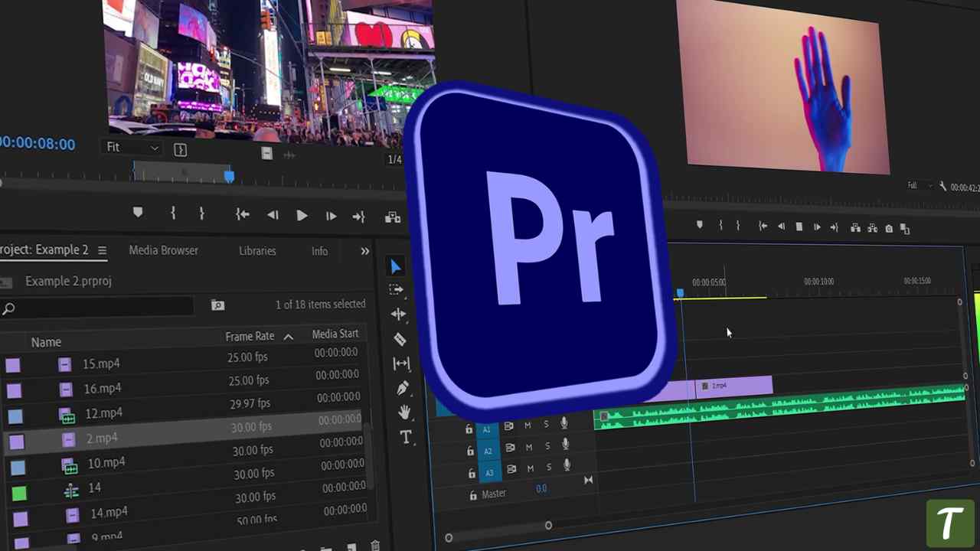980x551 pixels.
Task: Select the Track Select Forward tool
Action: [396, 290]
